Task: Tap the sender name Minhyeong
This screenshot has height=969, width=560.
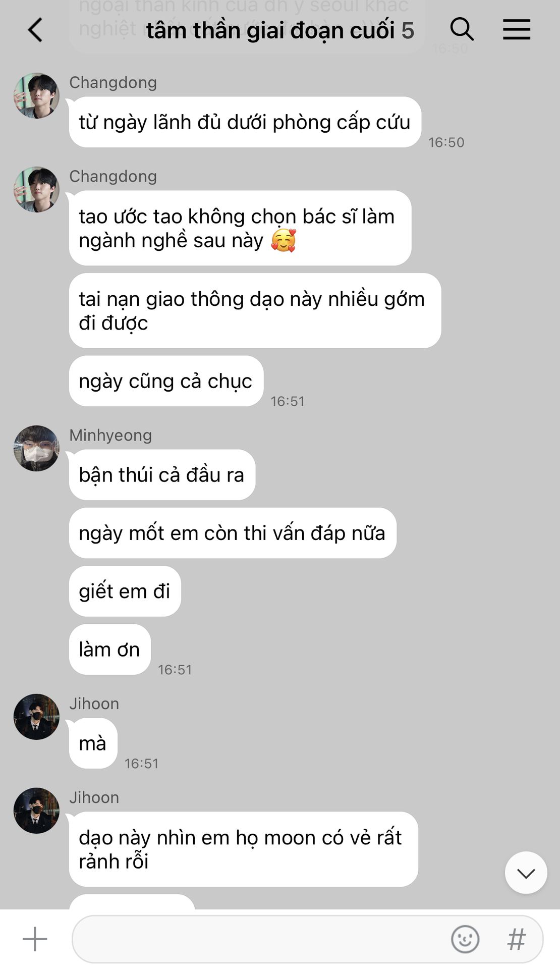Action: pyautogui.click(x=110, y=435)
